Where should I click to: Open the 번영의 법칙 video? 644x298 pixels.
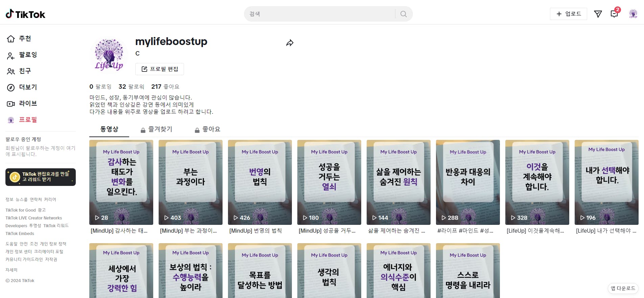pyautogui.click(x=260, y=182)
